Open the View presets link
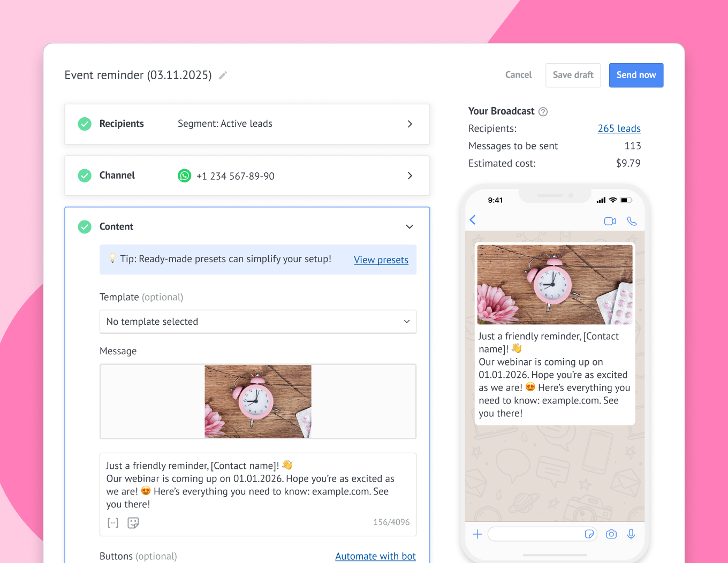728x563 pixels. click(381, 260)
